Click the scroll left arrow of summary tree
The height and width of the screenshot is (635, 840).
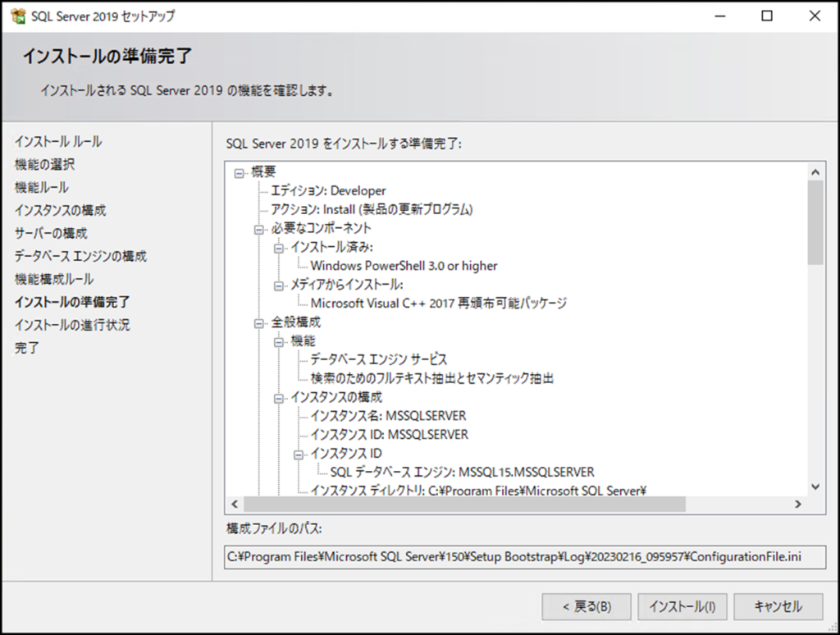click(235, 505)
